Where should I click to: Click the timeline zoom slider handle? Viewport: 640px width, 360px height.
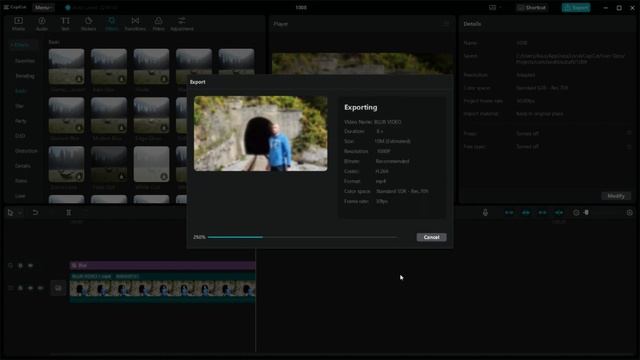tap(587, 213)
